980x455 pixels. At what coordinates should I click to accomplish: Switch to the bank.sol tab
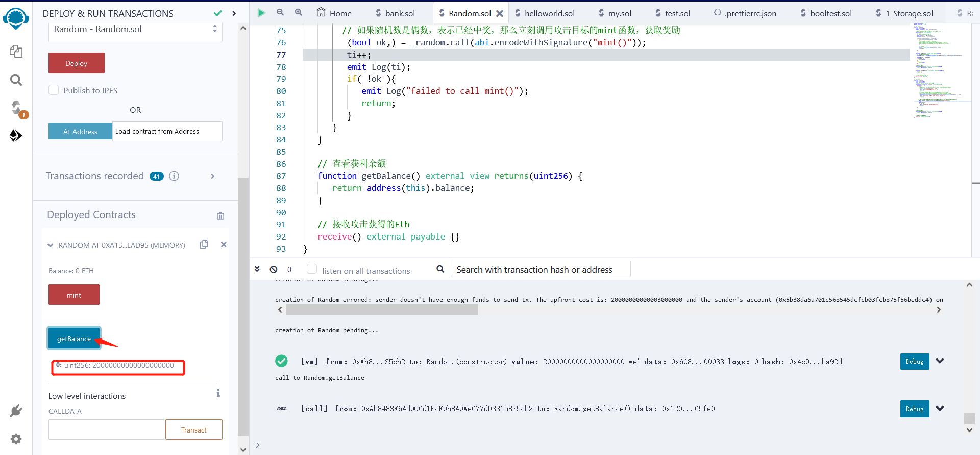[x=395, y=13]
